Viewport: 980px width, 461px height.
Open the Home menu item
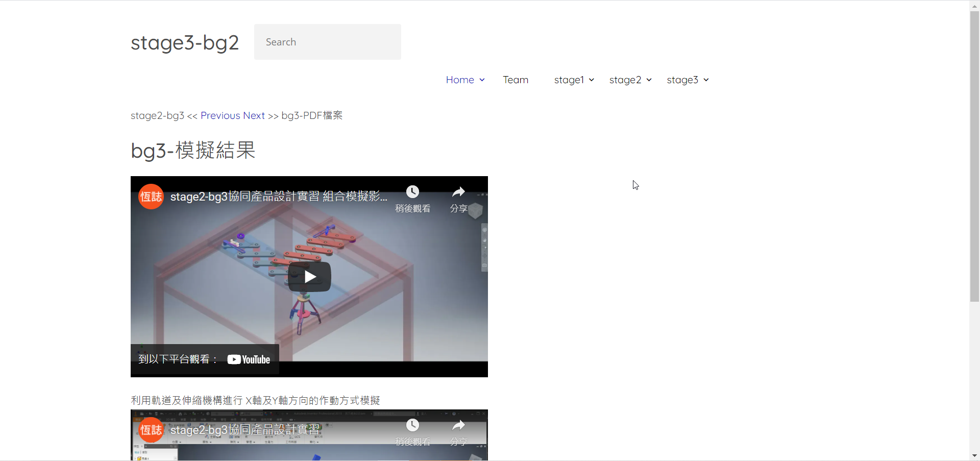460,80
